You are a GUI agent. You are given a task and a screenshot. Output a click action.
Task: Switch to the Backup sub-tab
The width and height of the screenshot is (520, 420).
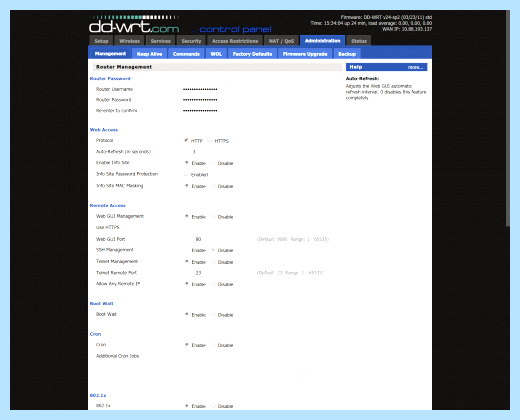click(x=347, y=54)
